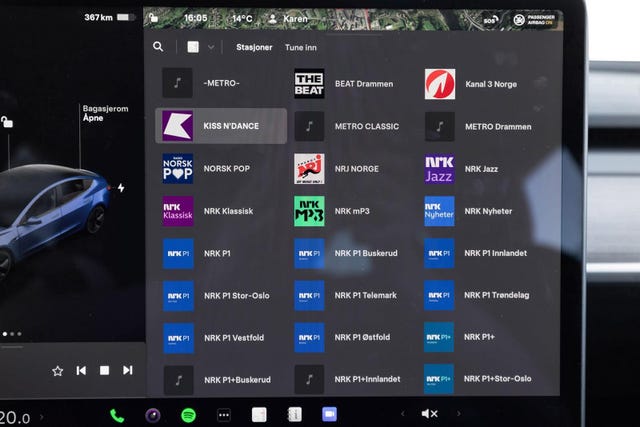Image resolution: width=640 pixels, height=427 pixels.
Task: Tap the 16:05 clock
Action: click(196, 18)
